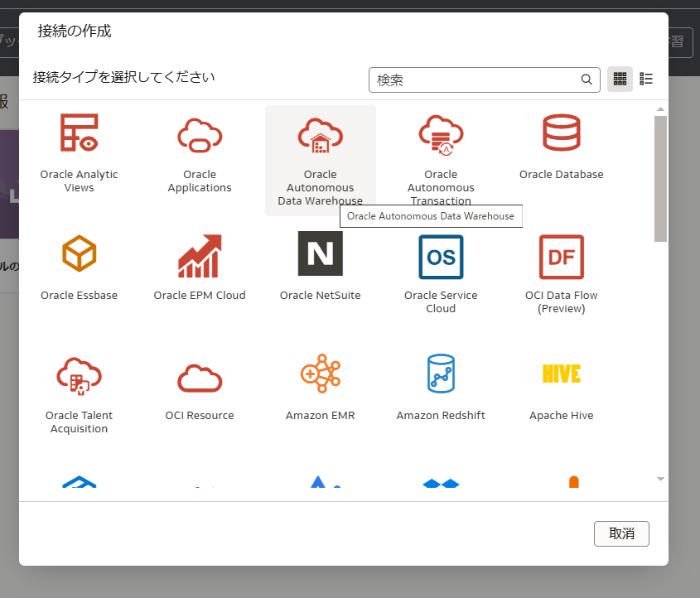Viewport: 700px width, 598px height.
Task: Click the Amazon EMR label
Action: 320,416
